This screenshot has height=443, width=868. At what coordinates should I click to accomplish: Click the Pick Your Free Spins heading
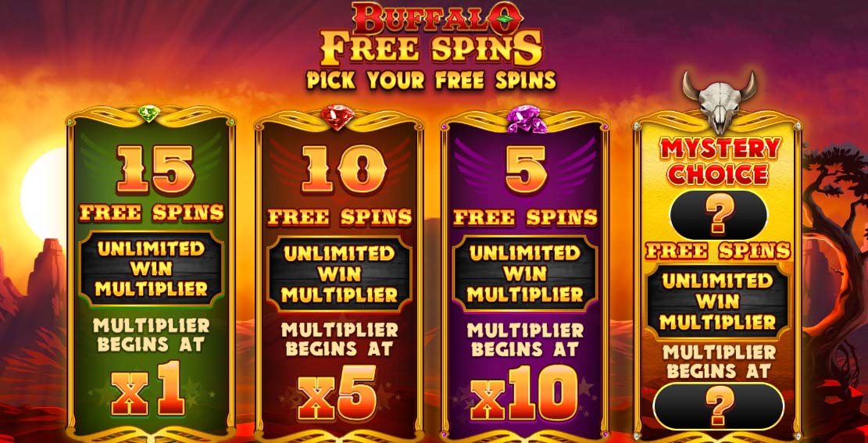[x=431, y=80]
